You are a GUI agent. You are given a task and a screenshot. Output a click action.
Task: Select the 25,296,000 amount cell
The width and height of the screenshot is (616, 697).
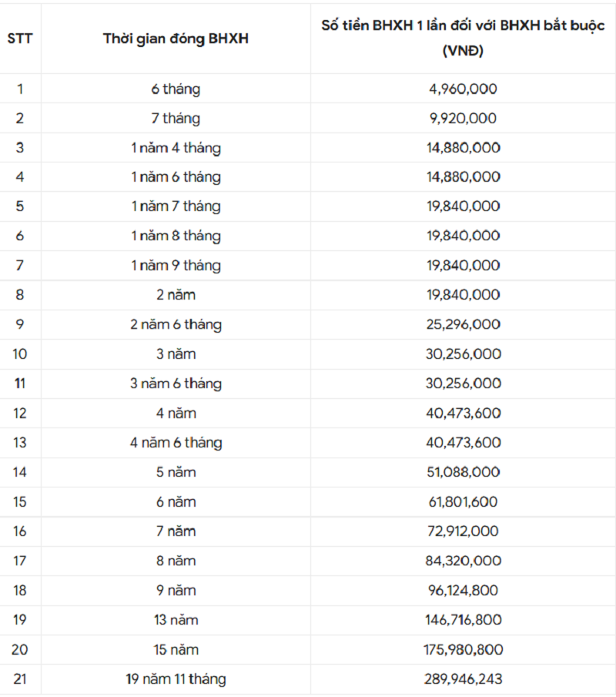[x=463, y=325]
